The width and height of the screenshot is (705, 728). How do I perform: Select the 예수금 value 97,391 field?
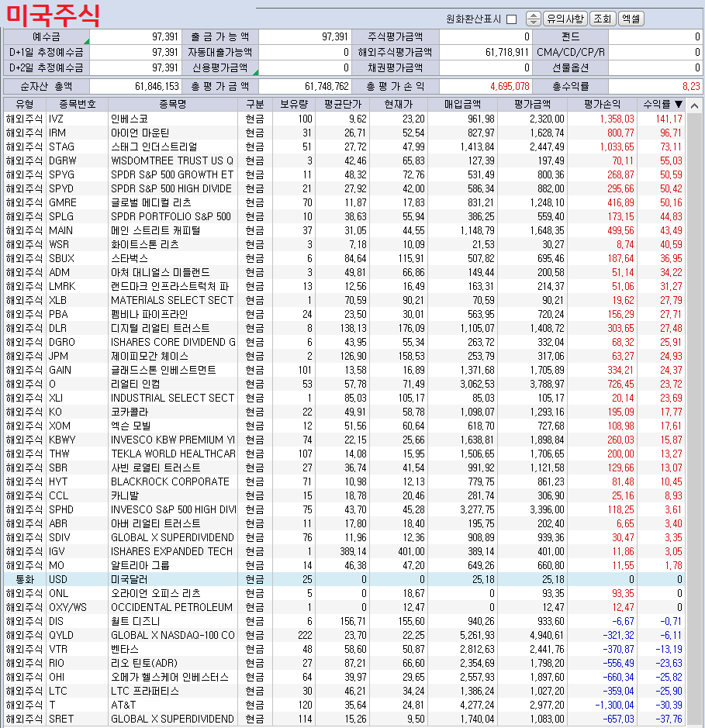tap(135, 36)
